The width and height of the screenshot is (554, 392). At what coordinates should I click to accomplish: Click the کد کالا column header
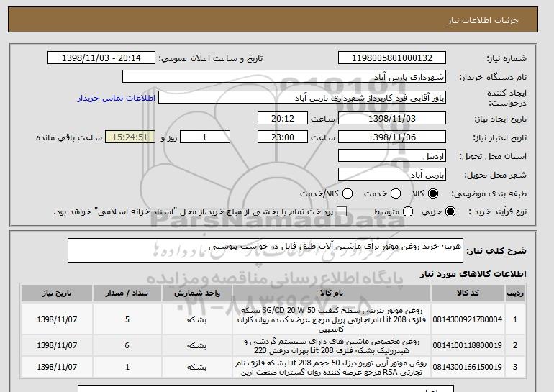pos(468,293)
